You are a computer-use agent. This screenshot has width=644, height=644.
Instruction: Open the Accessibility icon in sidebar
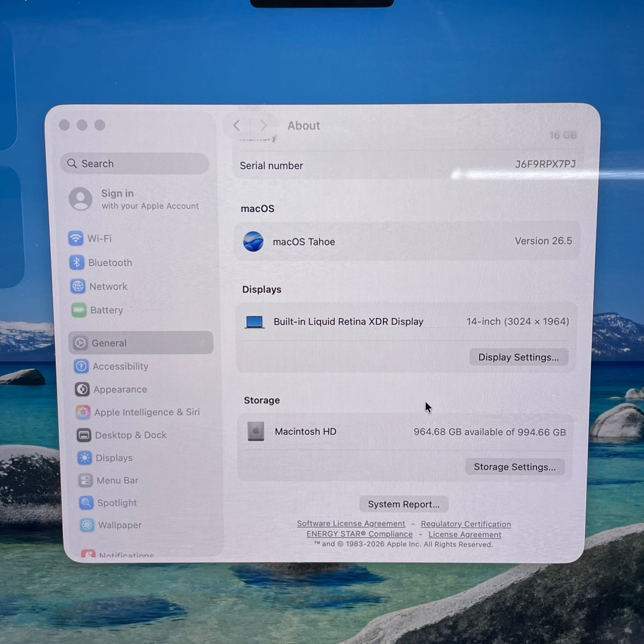pyautogui.click(x=81, y=366)
